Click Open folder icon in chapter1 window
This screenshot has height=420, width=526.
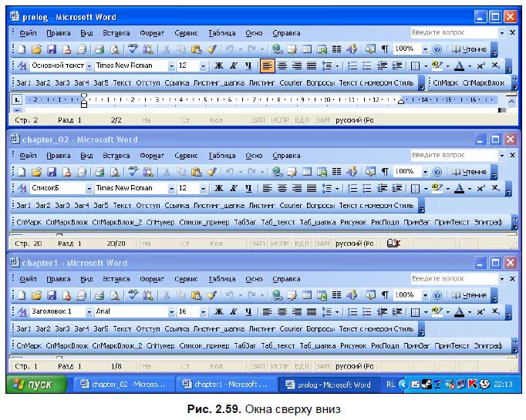pyautogui.click(x=36, y=295)
